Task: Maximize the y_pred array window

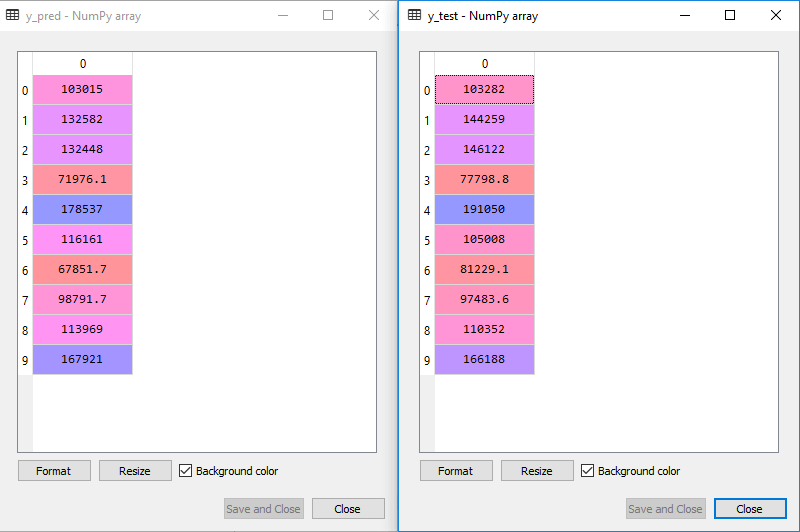Action: point(328,15)
